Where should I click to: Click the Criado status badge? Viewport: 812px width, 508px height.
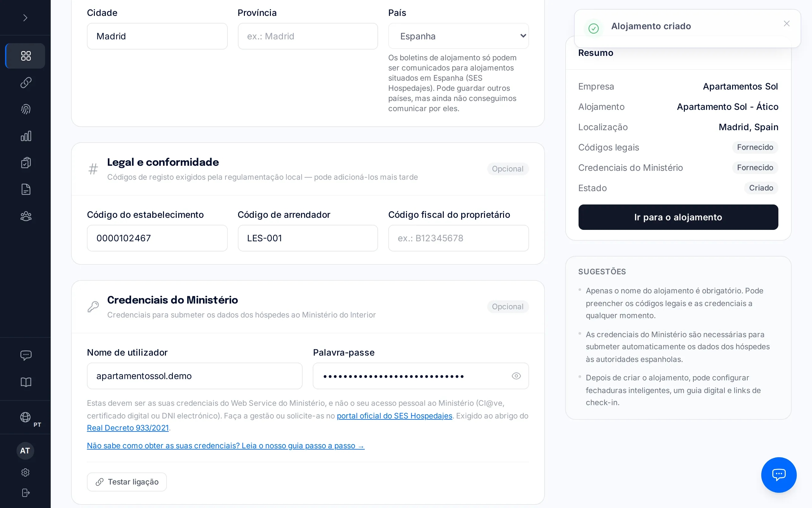(761, 188)
